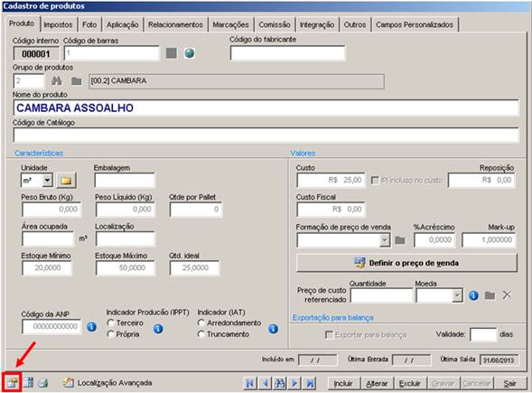The height and width of the screenshot is (393, 532).
Task: Click the Localização field
Action: point(126,239)
